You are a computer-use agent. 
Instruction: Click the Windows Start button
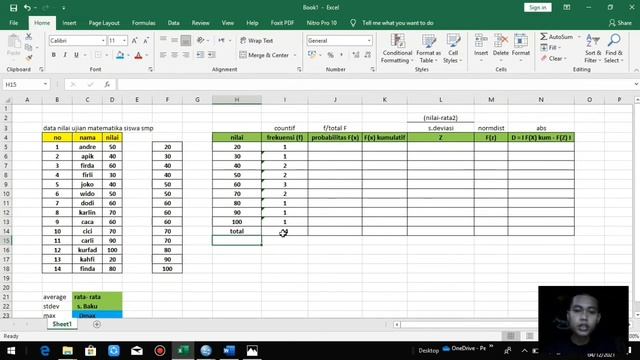click(x=11, y=351)
